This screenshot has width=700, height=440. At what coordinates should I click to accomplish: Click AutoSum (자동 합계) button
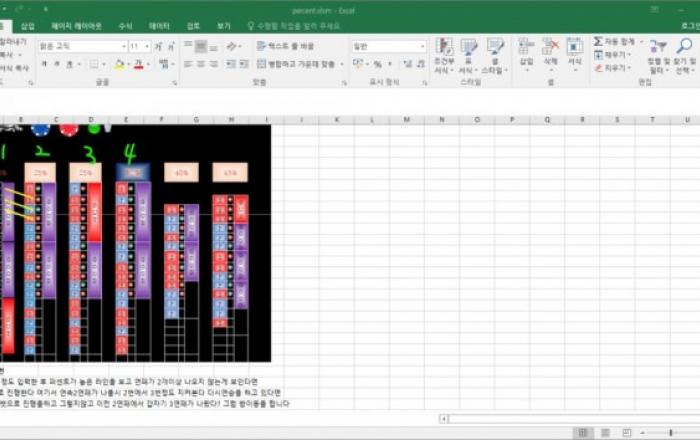click(x=614, y=42)
